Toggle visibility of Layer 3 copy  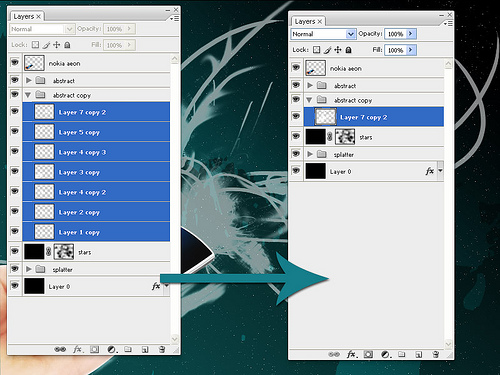tap(15, 171)
